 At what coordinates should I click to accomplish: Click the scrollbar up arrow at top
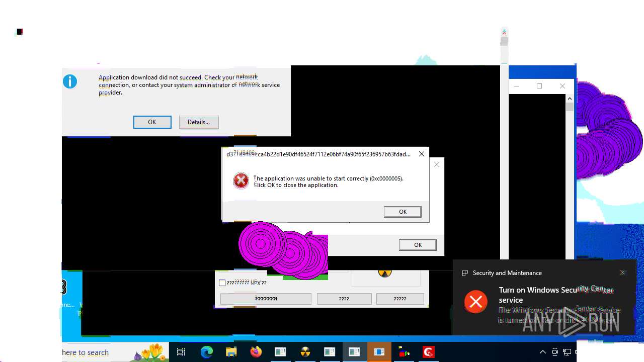pos(504,32)
